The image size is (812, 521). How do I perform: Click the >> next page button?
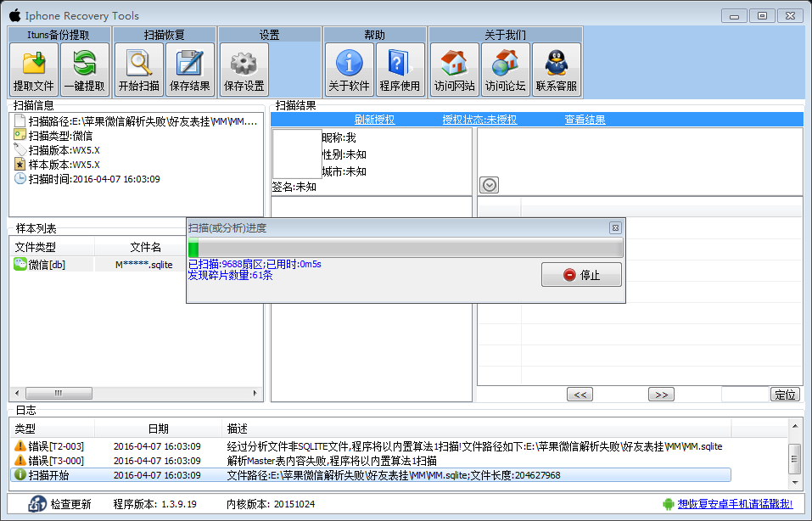tap(661, 395)
